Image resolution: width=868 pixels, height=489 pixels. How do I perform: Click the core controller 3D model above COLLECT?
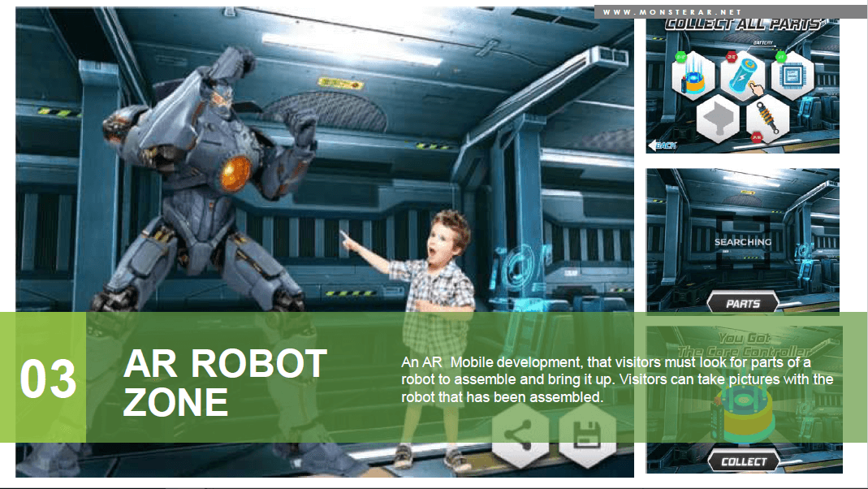[742, 415]
